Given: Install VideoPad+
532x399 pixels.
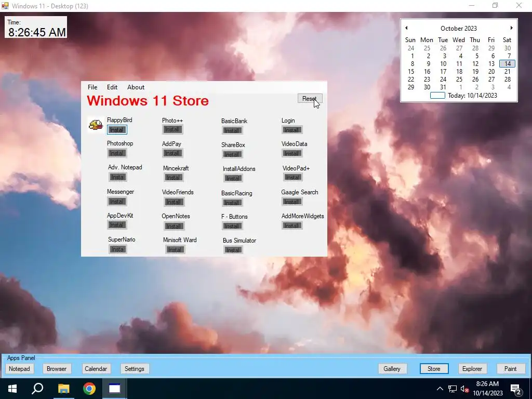Looking at the screenshot, I should [293, 178].
